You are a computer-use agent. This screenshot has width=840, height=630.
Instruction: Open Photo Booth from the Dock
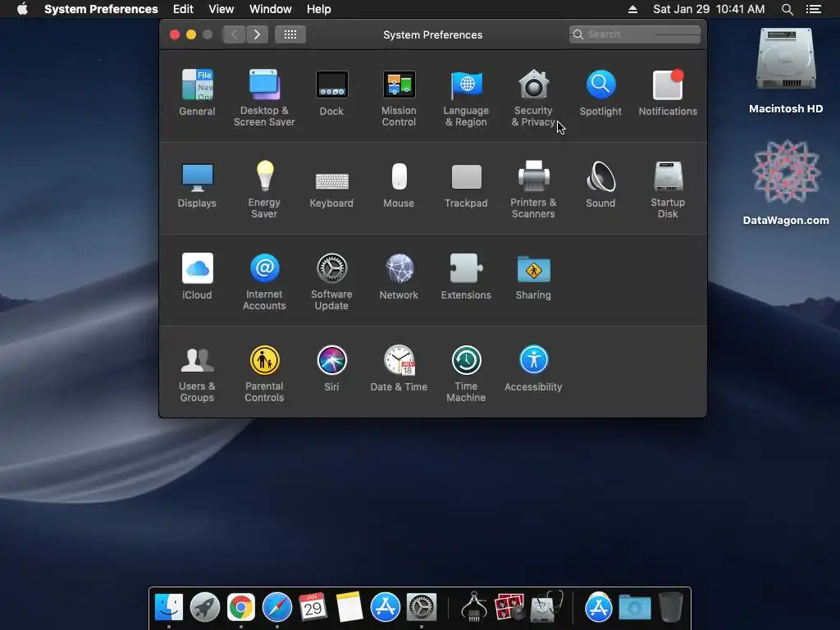click(509, 607)
